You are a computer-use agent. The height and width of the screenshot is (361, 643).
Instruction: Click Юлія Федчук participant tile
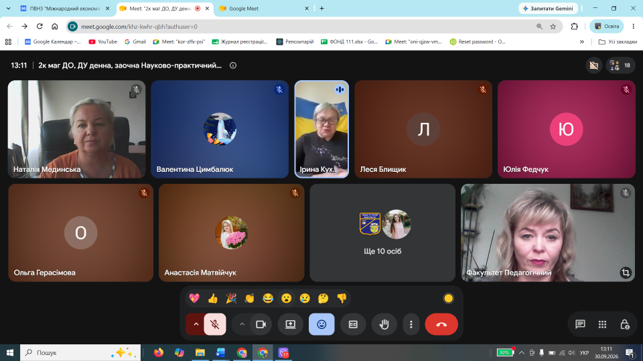(x=566, y=129)
